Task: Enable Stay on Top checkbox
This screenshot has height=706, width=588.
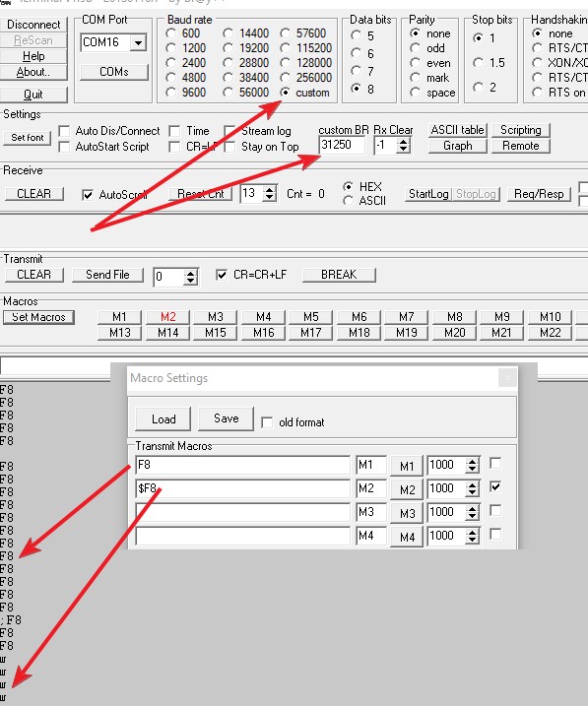Action: [x=229, y=147]
